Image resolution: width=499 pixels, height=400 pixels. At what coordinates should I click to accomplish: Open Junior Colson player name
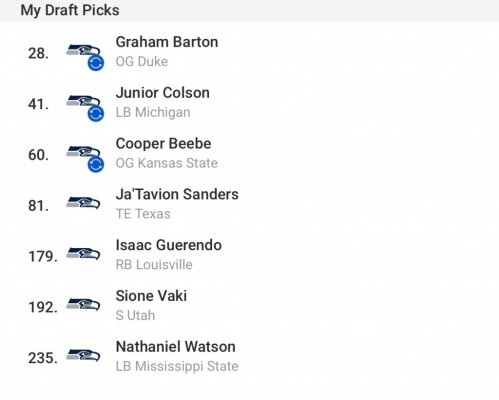click(x=163, y=93)
